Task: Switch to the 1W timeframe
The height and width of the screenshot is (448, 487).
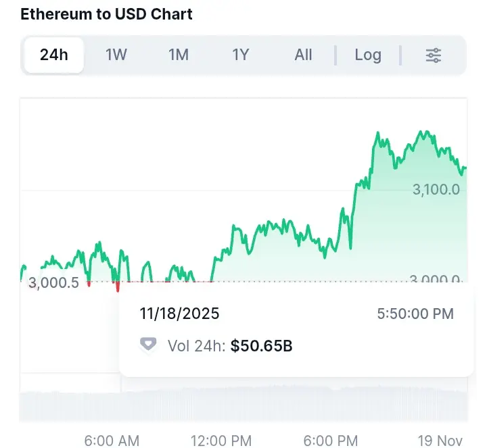Action: (116, 55)
